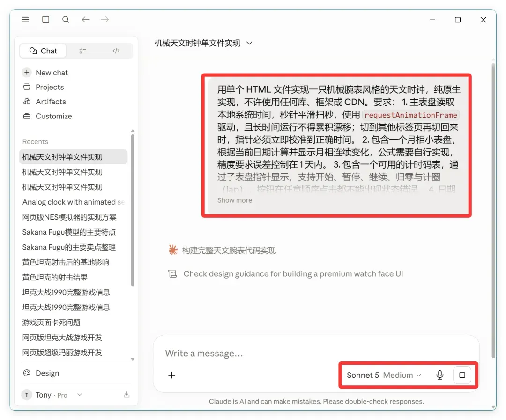Expand the Tony Pro account menu
506x420 pixels.
[52, 395]
